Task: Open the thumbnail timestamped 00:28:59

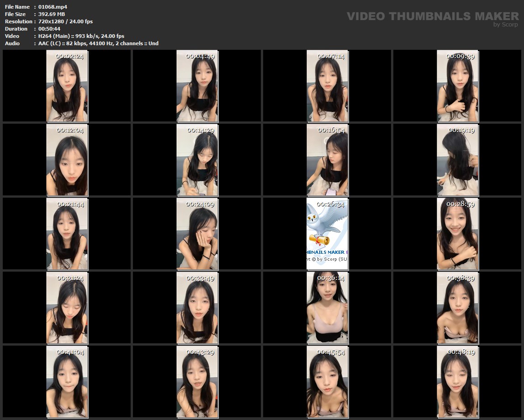Action: tap(457, 234)
